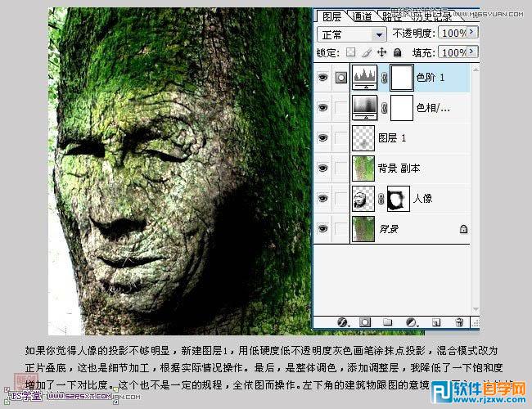Click the 填充 100% value field

pyautogui.click(x=453, y=52)
